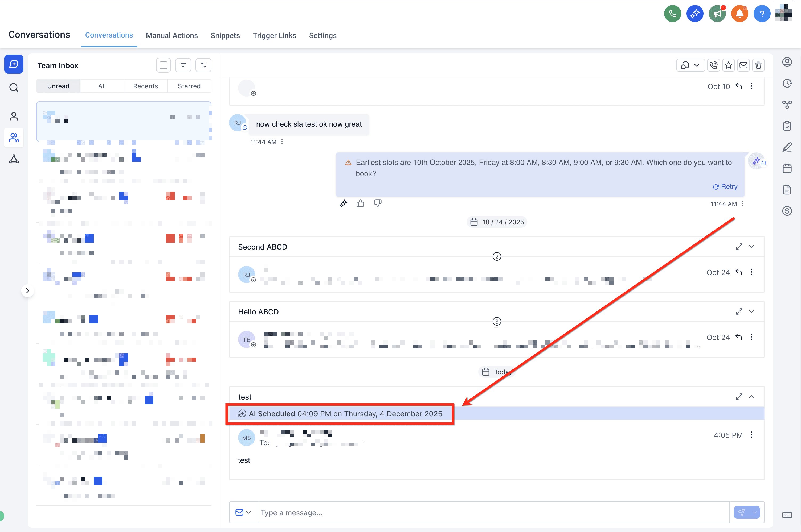
Task: Open the appointments calendar panel
Action: pos(788,169)
